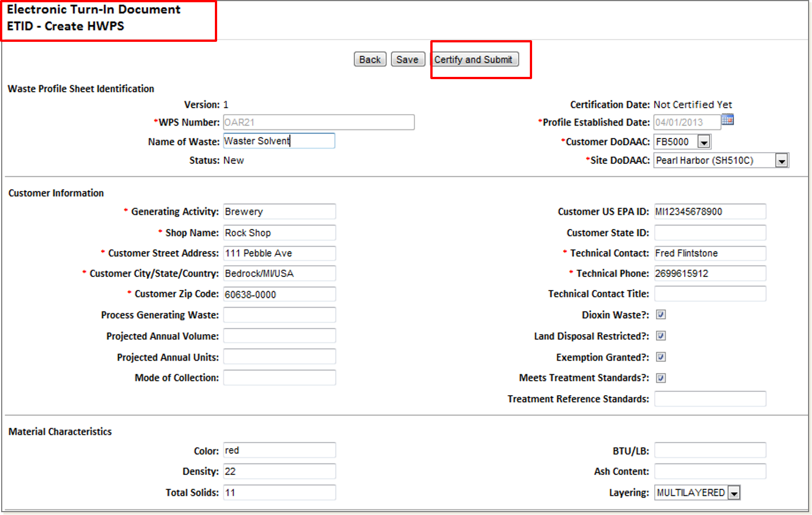Toggle the Dioxin Waste checkbox

(660, 315)
